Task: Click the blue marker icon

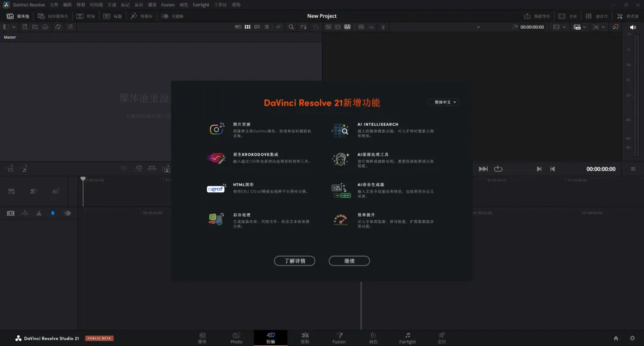Action: (x=52, y=213)
